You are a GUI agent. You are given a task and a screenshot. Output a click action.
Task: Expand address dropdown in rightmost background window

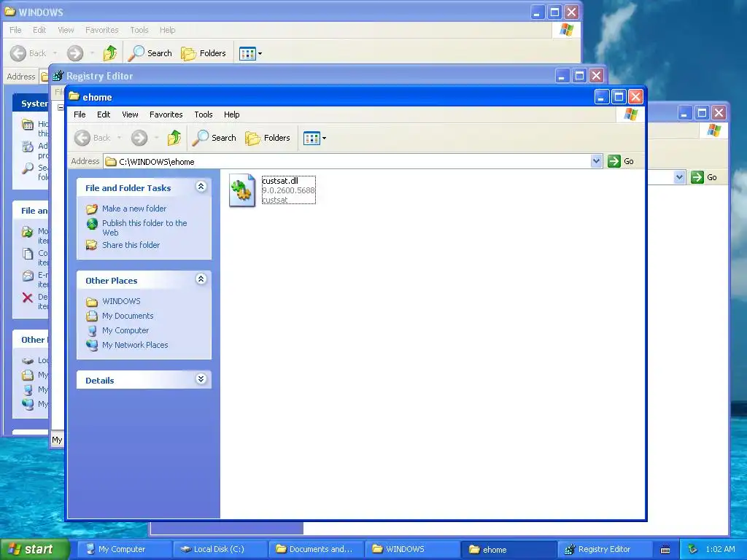click(x=679, y=178)
